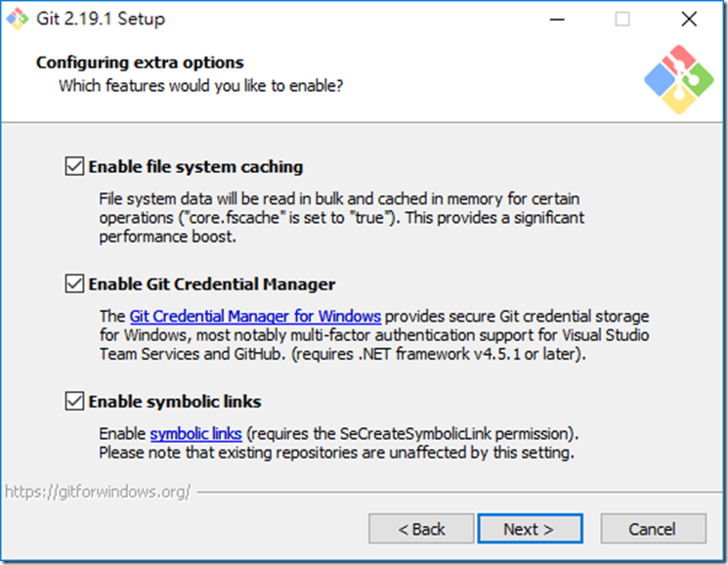Click the 'Enable Git Credential Manager' label text

(212, 284)
